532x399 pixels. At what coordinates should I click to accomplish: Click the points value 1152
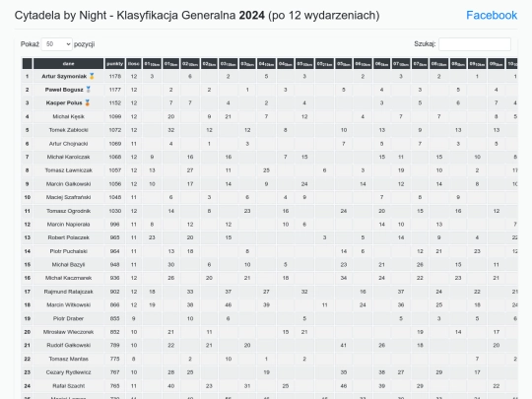coord(114,102)
